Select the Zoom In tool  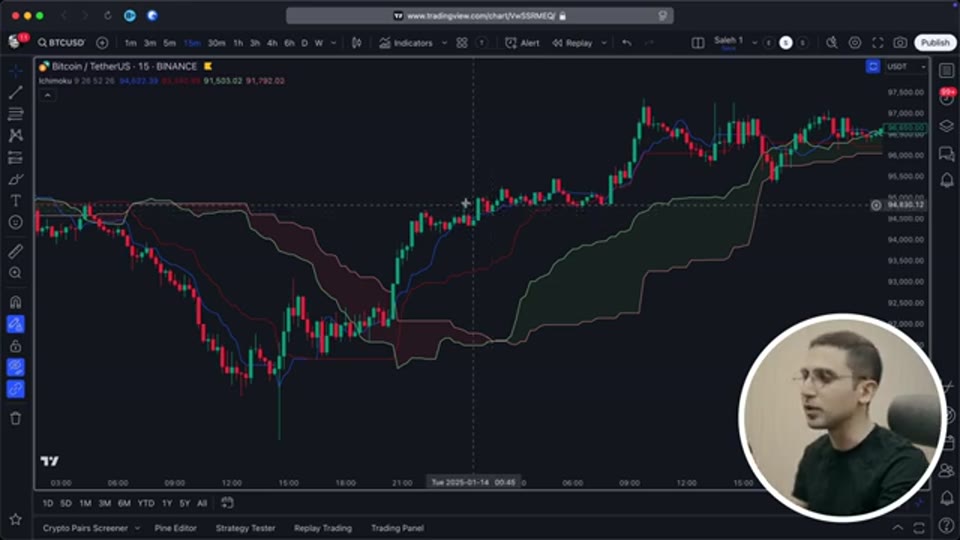click(x=15, y=273)
